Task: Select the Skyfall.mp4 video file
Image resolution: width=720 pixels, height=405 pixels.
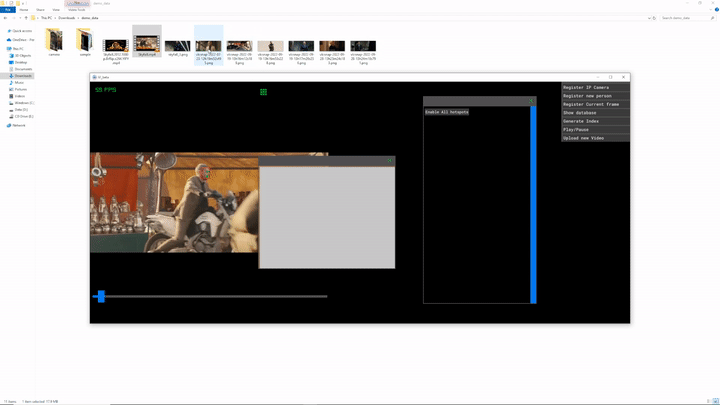Action: coord(147,43)
